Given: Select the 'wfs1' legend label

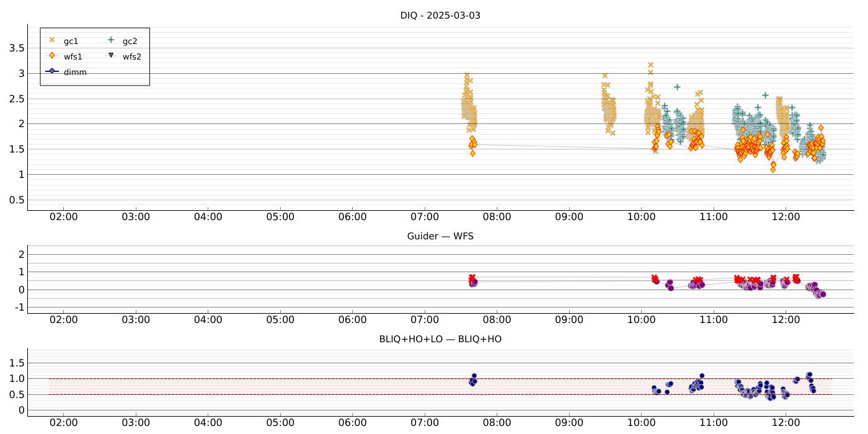Looking at the screenshot, I should 73,56.
